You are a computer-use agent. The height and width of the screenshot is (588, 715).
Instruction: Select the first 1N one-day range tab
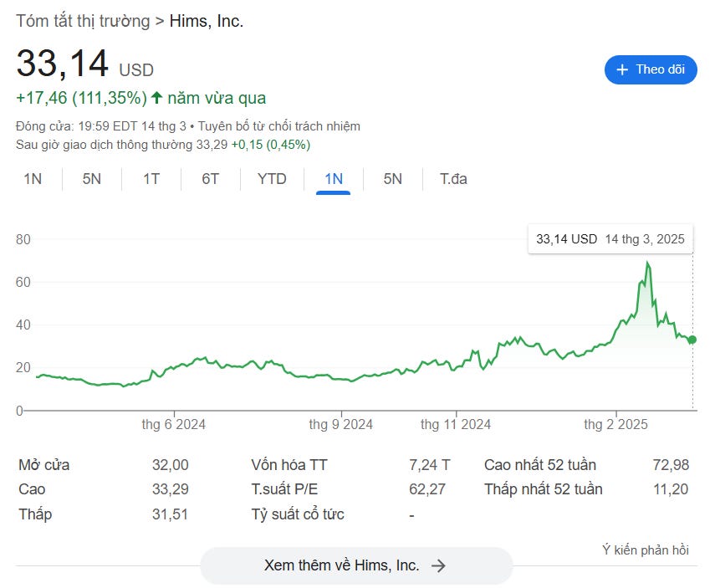[x=33, y=179]
